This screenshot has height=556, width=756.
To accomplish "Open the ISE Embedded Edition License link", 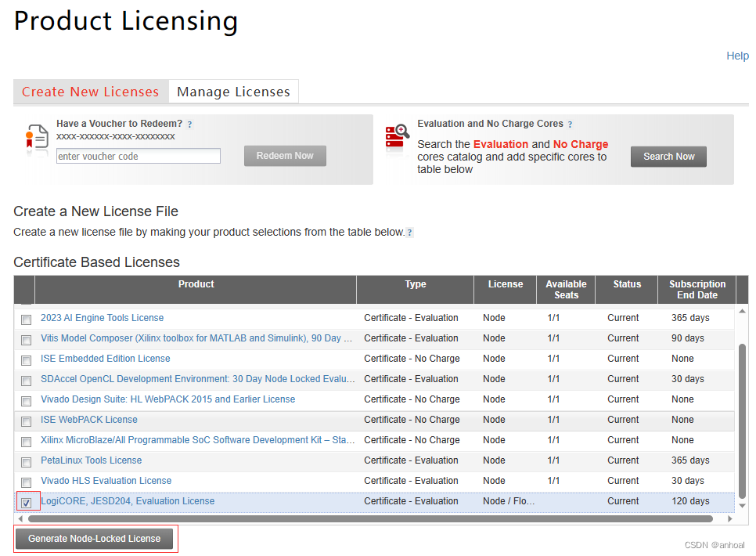I will click(x=106, y=359).
